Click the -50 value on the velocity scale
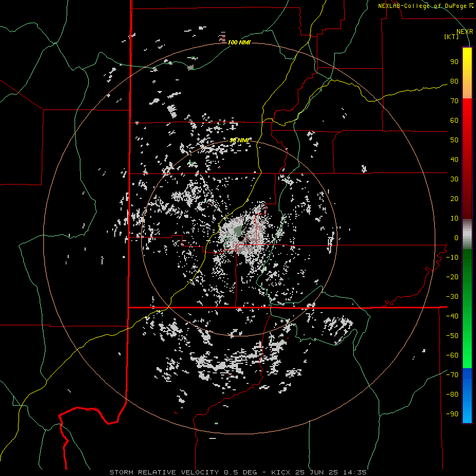The image size is (476, 476). coord(452,336)
